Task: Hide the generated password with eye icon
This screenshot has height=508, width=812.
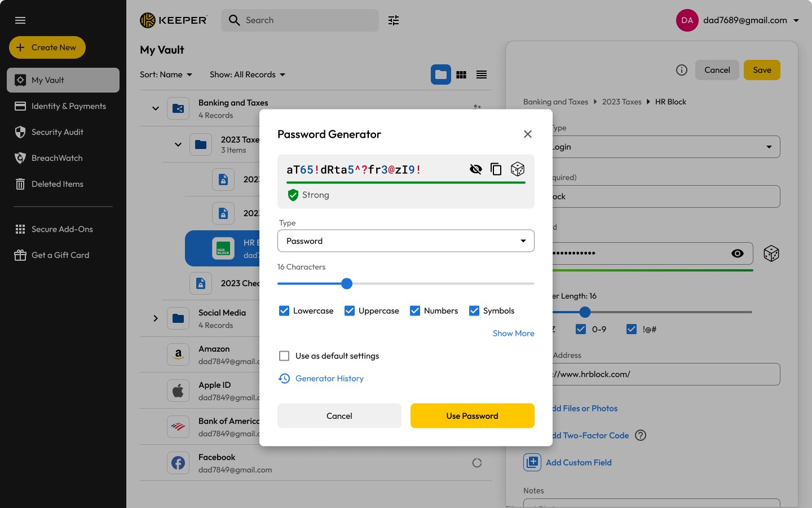Action: tap(476, 169)
